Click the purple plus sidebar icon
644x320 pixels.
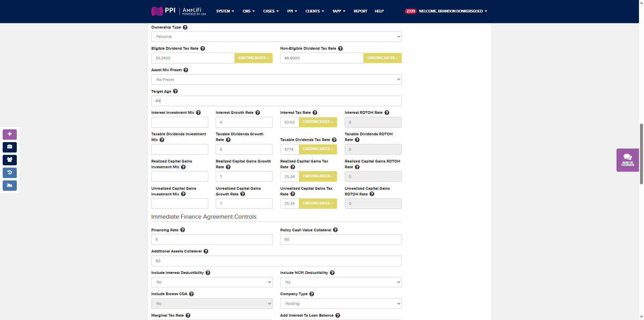tap(10, 134)
